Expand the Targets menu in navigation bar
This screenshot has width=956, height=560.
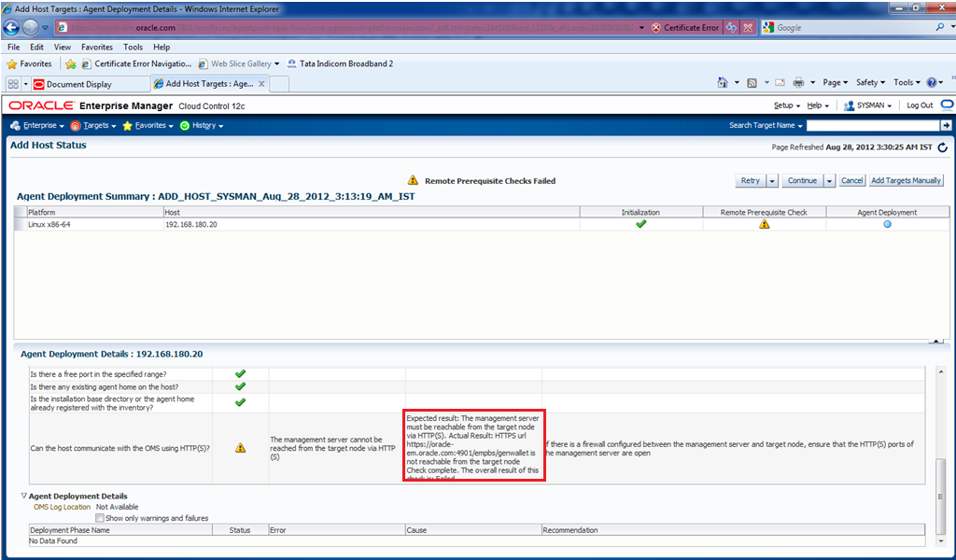94,125
